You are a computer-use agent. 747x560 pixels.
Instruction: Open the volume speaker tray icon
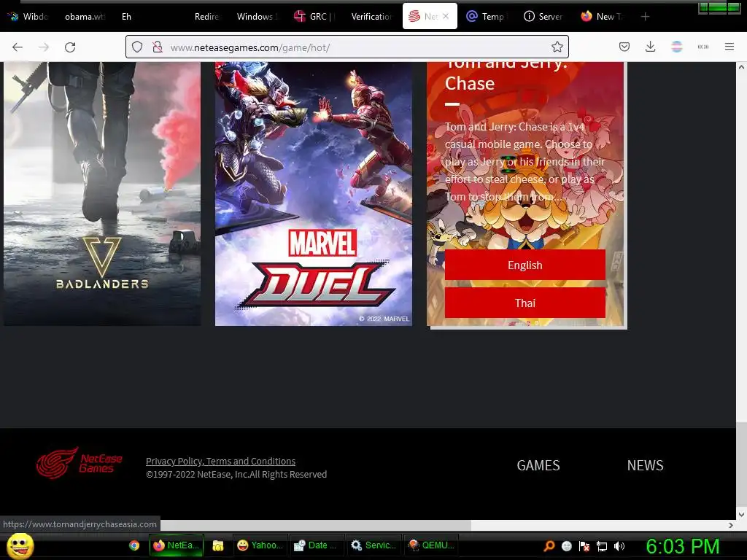[619, 546]
